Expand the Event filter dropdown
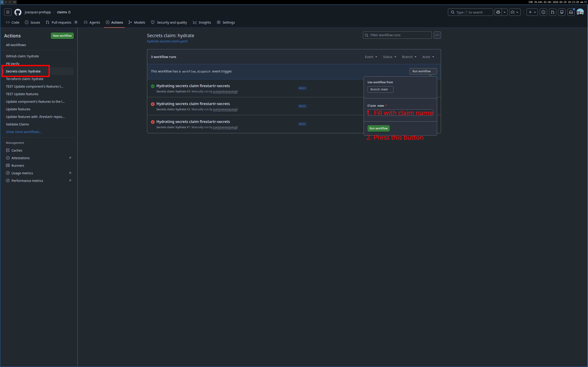 tap(371, 57)
